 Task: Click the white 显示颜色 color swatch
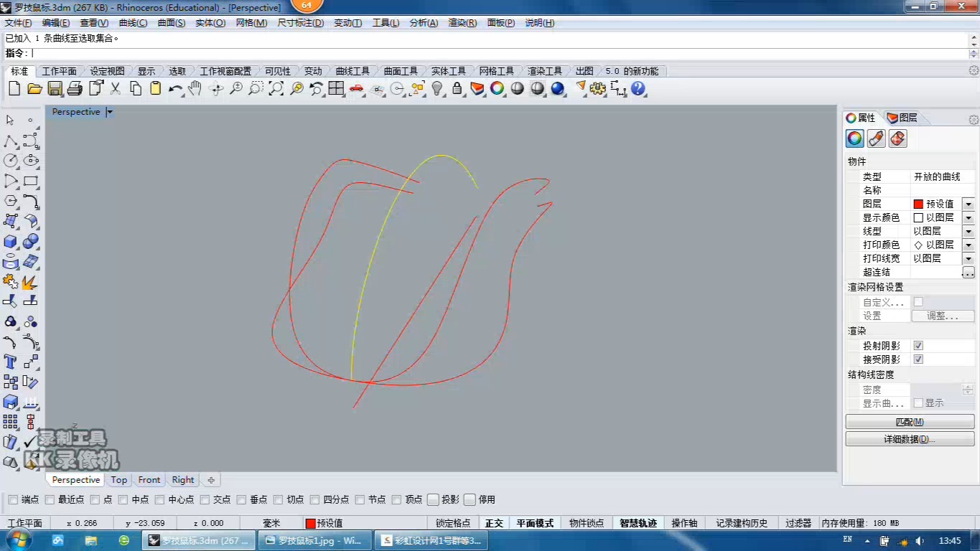coord(918,217)
